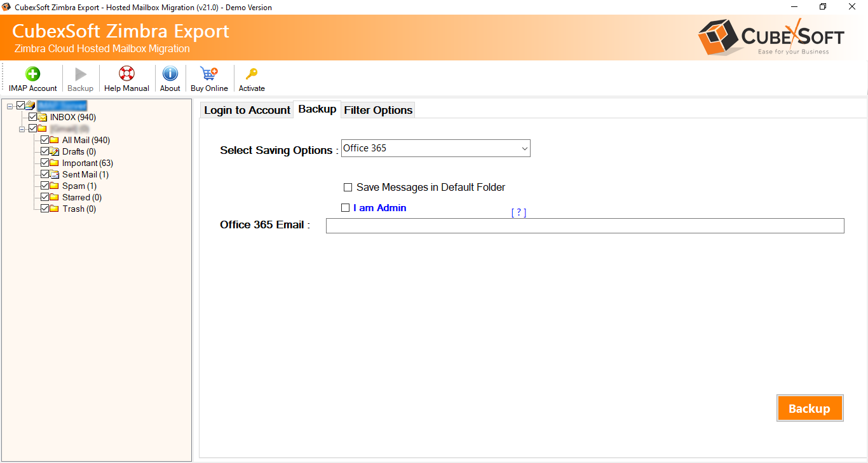Switch to Login to Account tab

pos(247,110)
